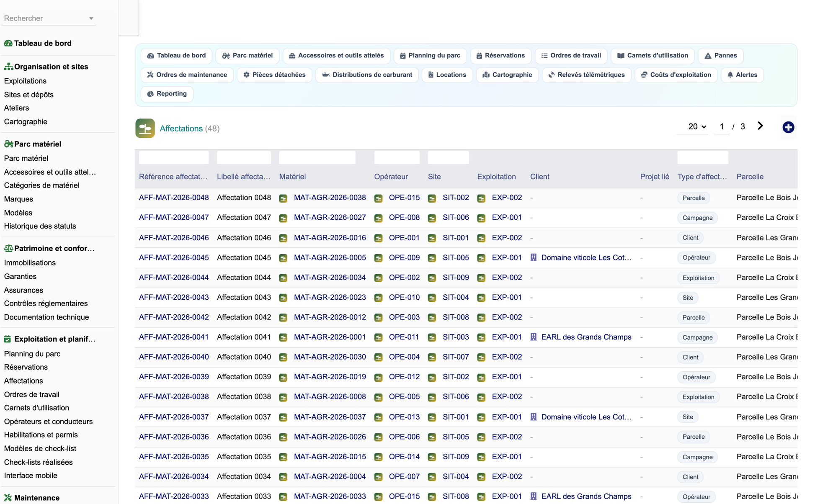815x504 pixels.
Task: Click the Tableau de bord sidebar icon
Action: 8,43
